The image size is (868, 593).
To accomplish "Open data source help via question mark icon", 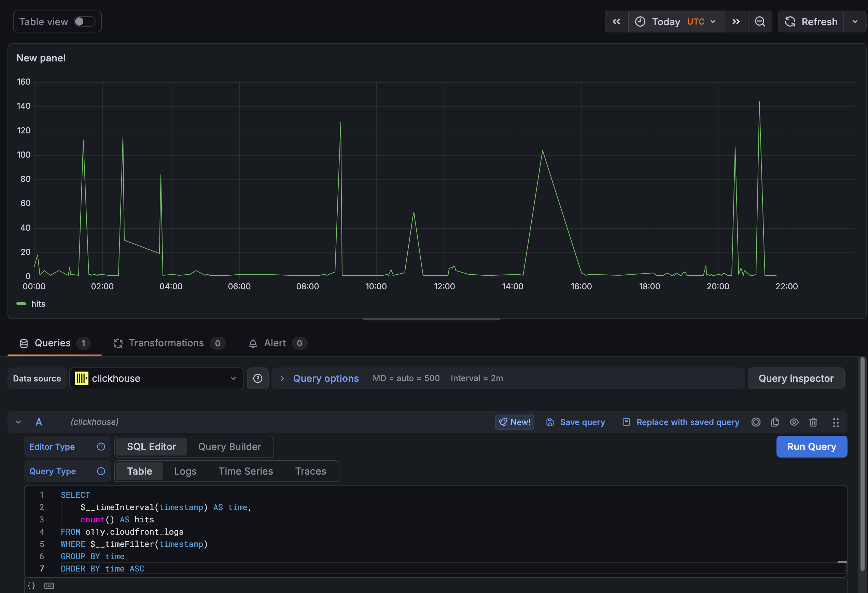I will click(x=258, y=378).
